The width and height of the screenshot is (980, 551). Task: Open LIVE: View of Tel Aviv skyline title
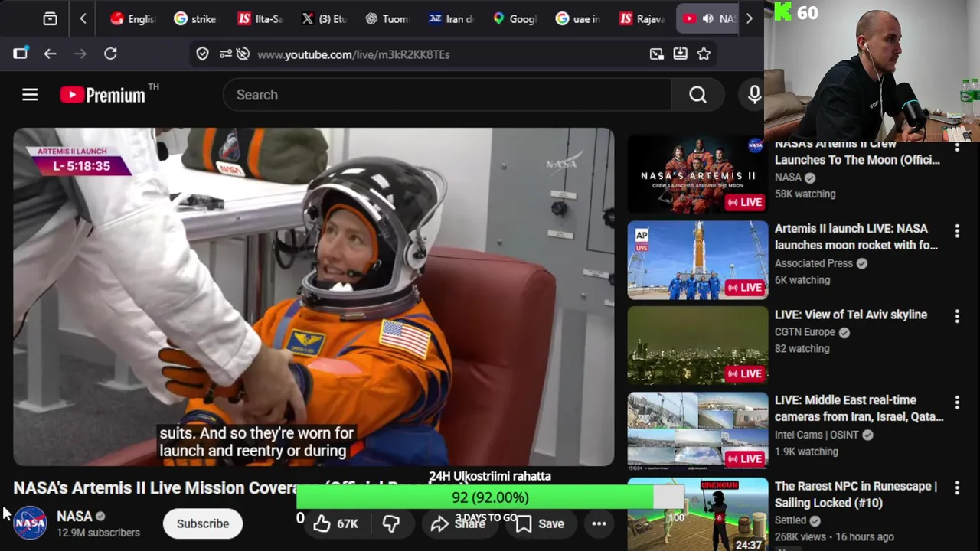pyautogui.click(x=851, y=315)
